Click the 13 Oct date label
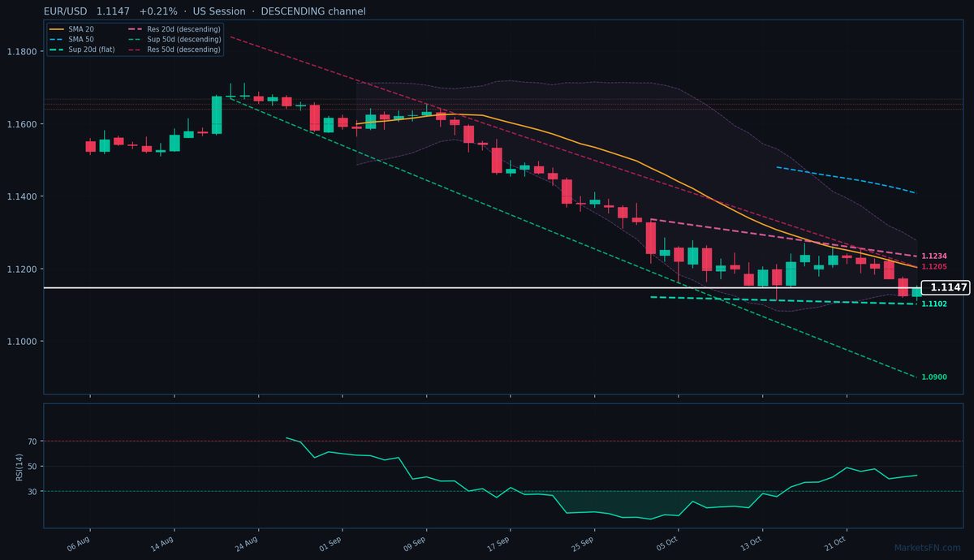This screenshot has height=560, width=974. (751, 544)
